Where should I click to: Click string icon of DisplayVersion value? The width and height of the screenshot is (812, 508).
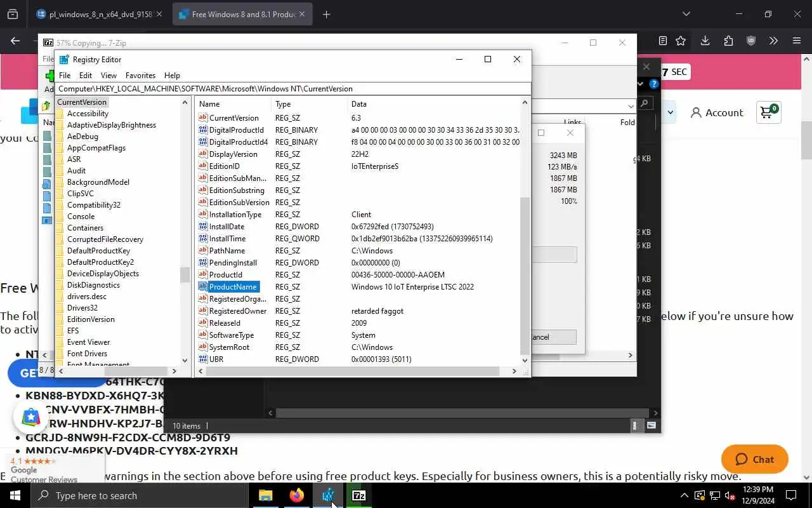[203, 154]
